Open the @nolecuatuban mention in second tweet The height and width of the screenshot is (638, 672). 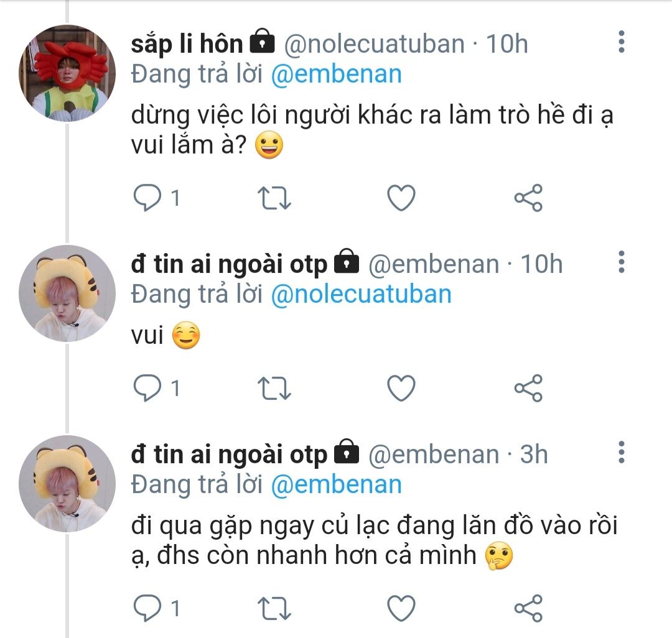362,294
